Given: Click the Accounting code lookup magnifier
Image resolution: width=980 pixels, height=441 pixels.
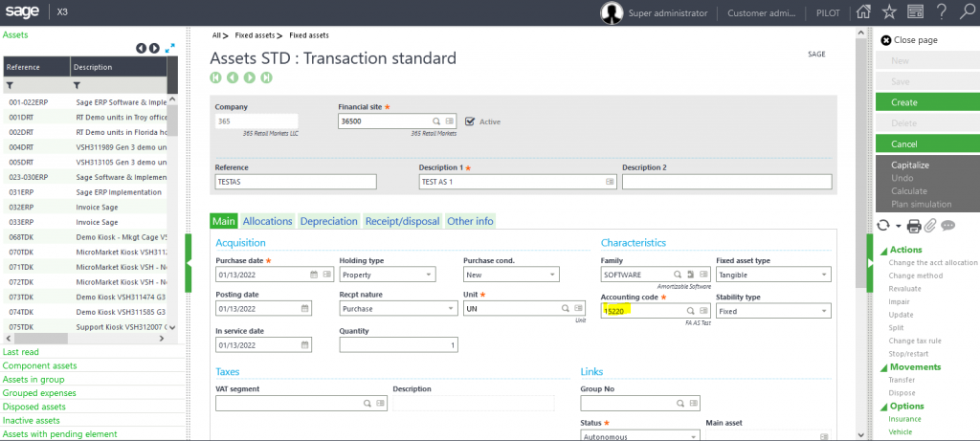Looking at the screenshot, I should pos(691,311).
